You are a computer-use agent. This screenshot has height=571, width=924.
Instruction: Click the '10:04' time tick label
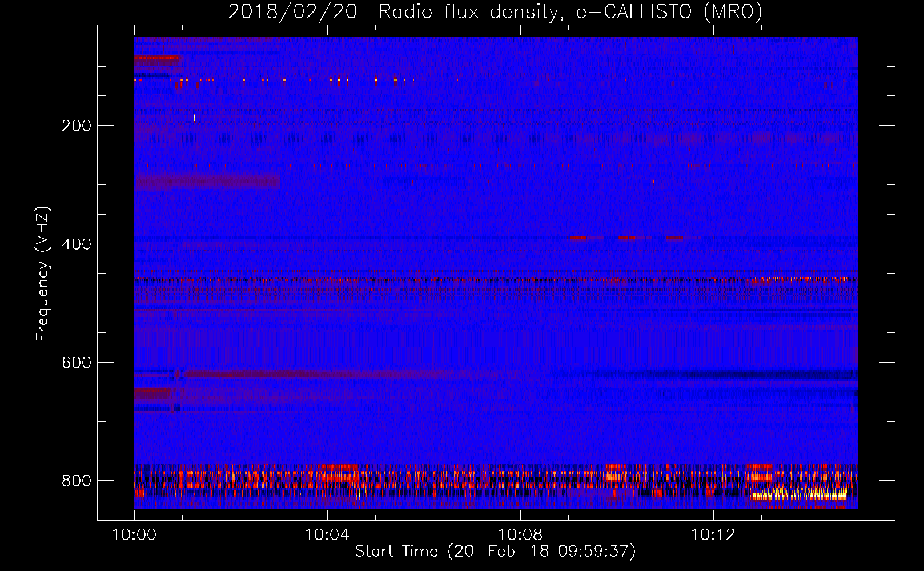coord(327,534)
